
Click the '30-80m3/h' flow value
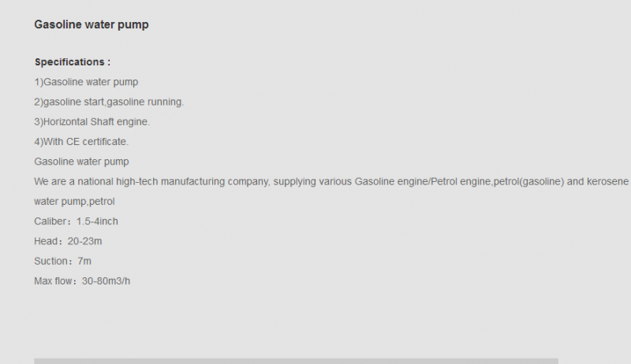(106, 281)
